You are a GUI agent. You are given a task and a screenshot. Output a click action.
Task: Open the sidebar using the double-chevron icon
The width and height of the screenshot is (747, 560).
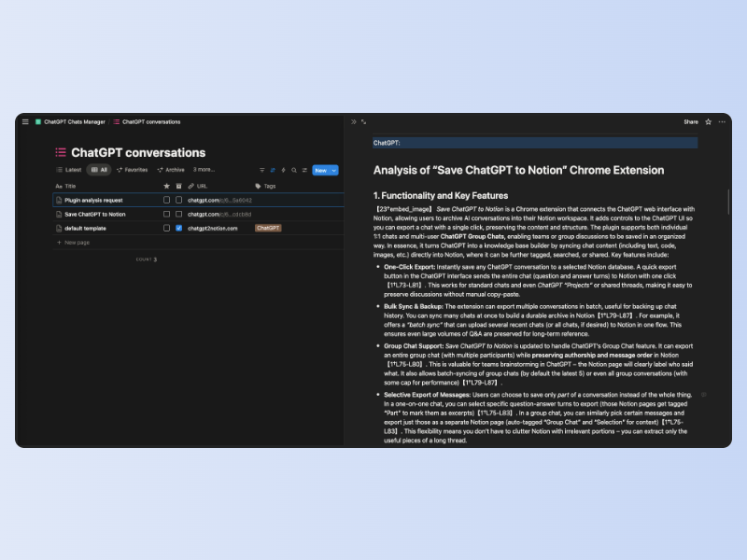point(353,121)
